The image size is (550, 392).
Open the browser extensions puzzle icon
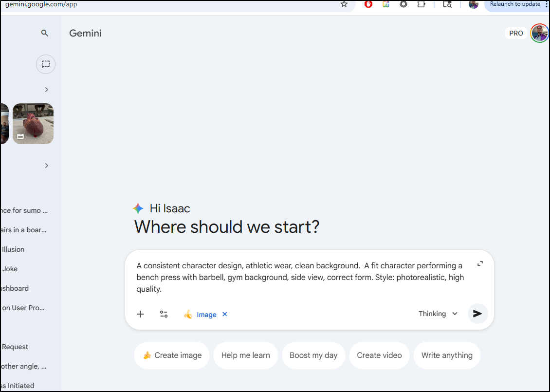(x=422, y=4)
